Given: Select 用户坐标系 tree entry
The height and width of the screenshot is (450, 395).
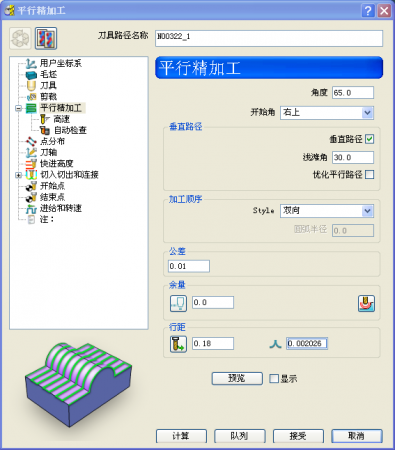Looking at the screenshot, I should point(61,63).
